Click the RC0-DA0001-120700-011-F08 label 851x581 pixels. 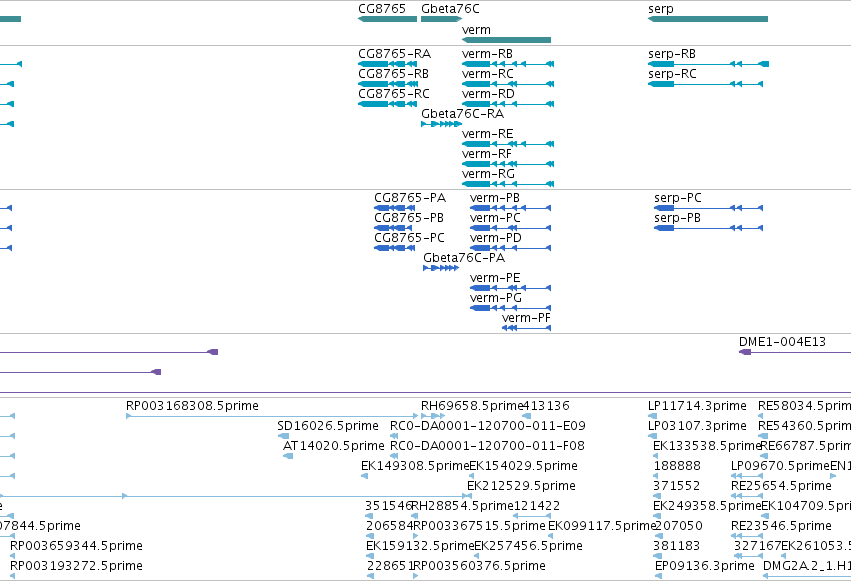point(487,446)
